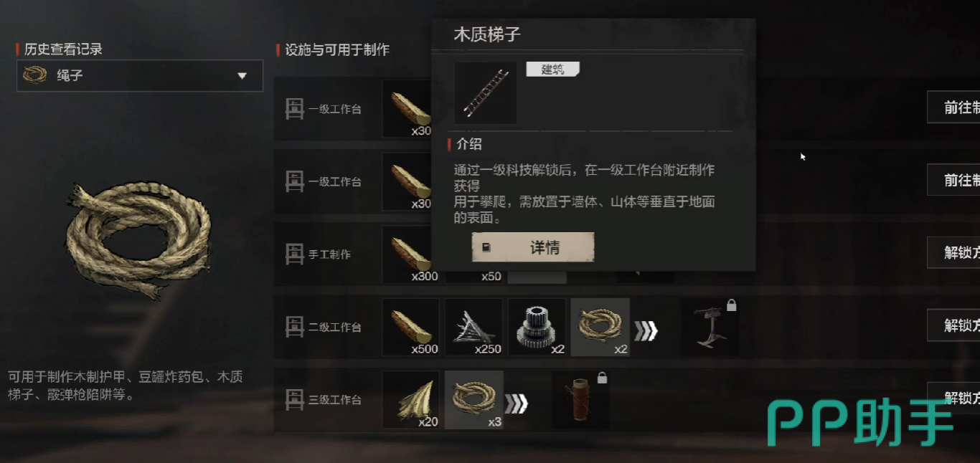Click the metal shards x250 icon
Viewport: 980px width, 463px height.
tap(473, 327)
